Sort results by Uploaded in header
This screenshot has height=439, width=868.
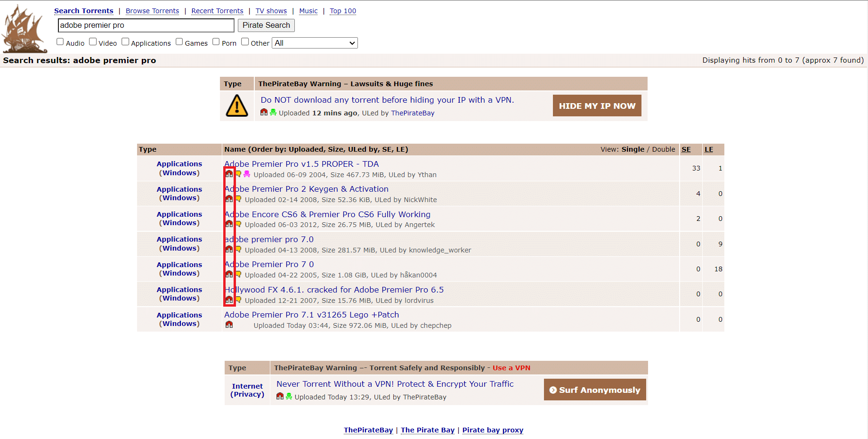click(x=306, y=149)
